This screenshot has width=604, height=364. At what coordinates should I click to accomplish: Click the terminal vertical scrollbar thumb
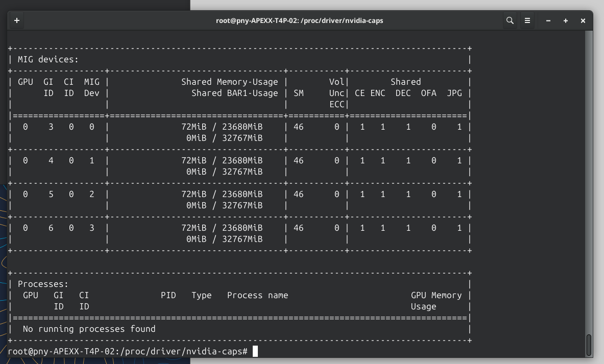coord(589,345)
